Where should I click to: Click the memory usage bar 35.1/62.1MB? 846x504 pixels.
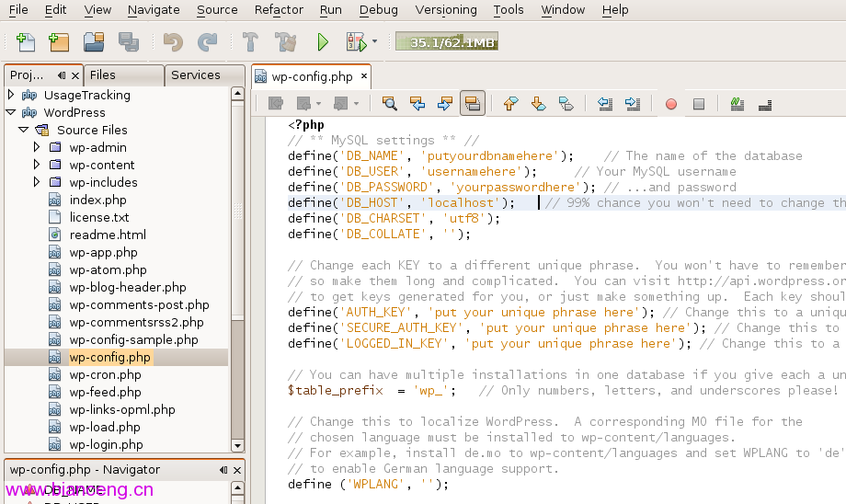click(447, 42)
